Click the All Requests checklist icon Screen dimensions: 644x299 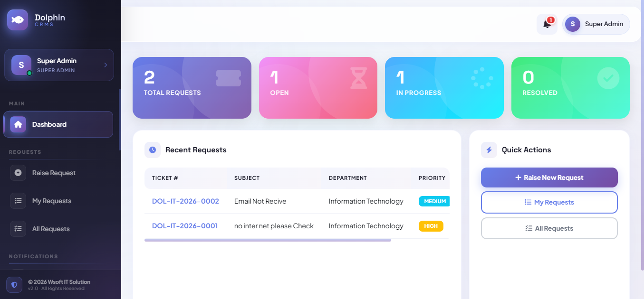pyautogui.click(x=18, y=229)
